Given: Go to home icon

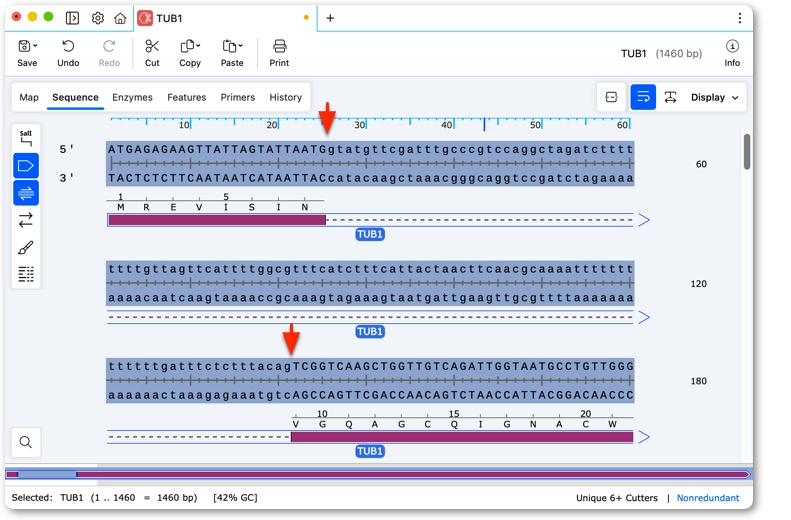Looking at the screenshot, I should (x=120, y=18).
